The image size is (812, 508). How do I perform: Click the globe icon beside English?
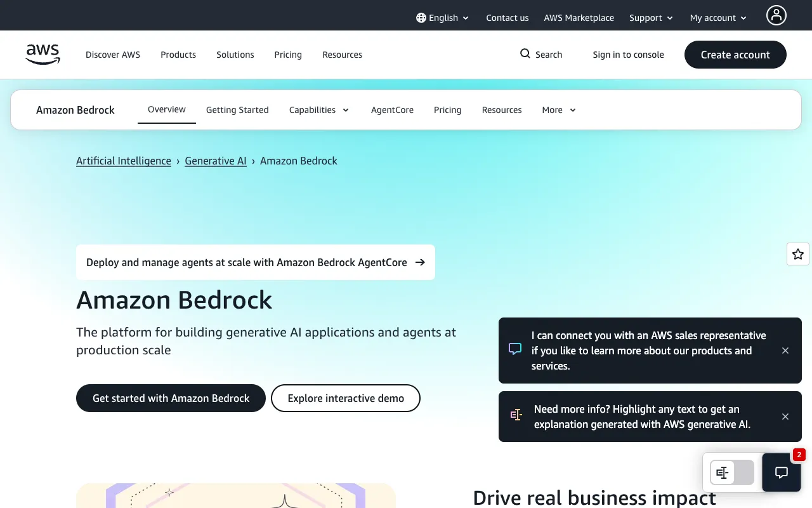pos(420,18)
